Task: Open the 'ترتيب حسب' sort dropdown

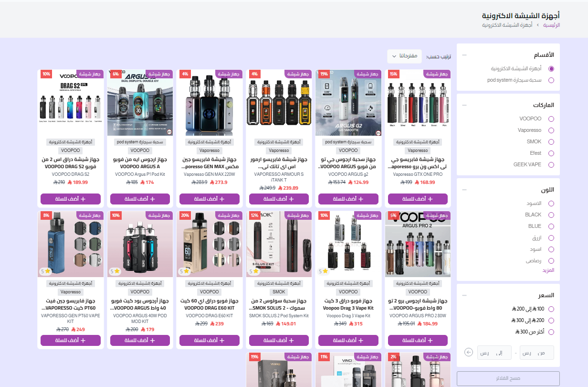Action: tap(404, 56)
